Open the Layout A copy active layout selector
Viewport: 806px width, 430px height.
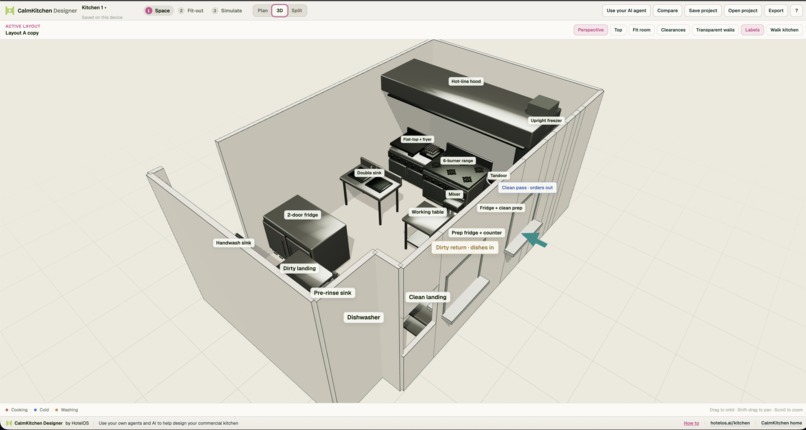coord(22,33)
